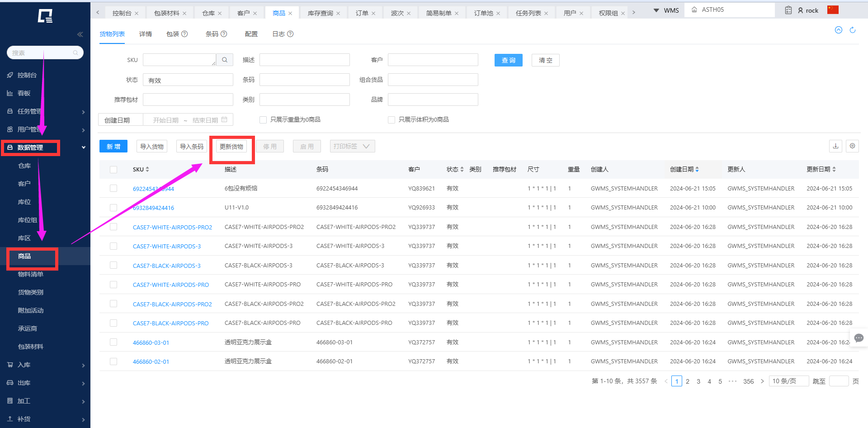This screenshot has width=868, height=428.
Task: Collapse filter panel with up-arrow circle icon
Action: point(839,30)
